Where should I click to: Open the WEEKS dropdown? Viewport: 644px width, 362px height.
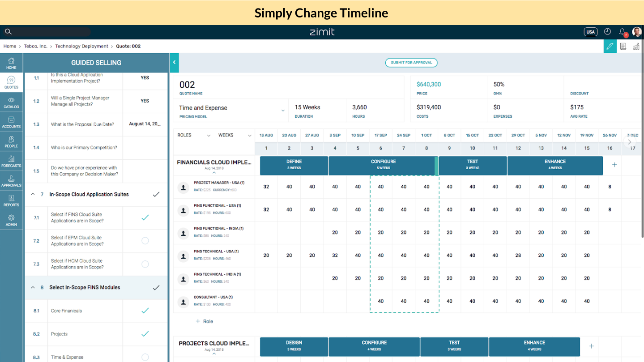tap(234, 135)
